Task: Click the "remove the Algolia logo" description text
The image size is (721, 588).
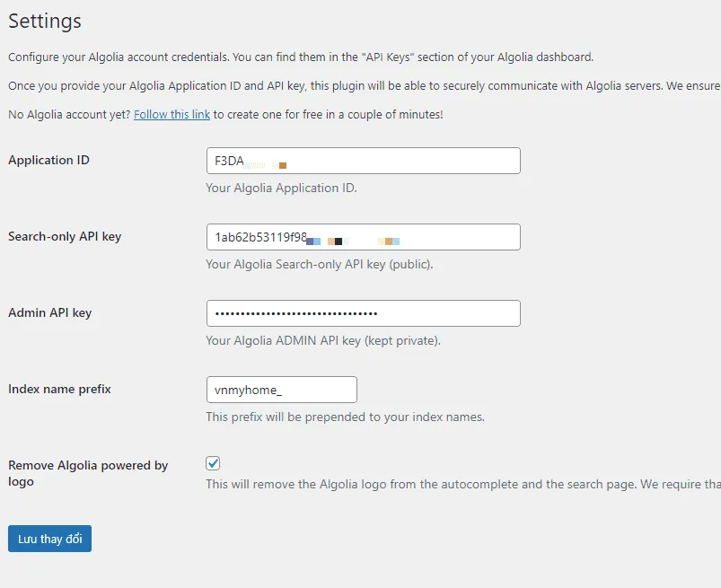Action: click(x=462, y=485)
